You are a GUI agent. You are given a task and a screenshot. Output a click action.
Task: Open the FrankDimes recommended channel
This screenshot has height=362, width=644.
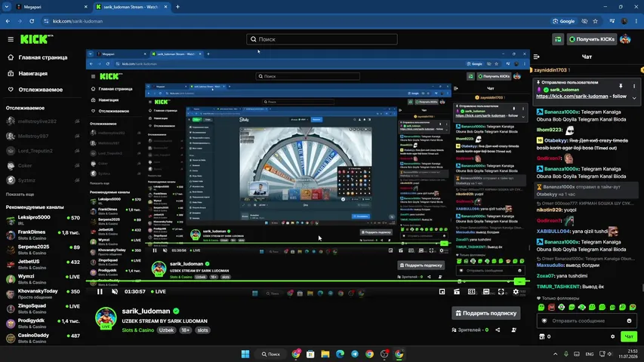click(43, 235)
